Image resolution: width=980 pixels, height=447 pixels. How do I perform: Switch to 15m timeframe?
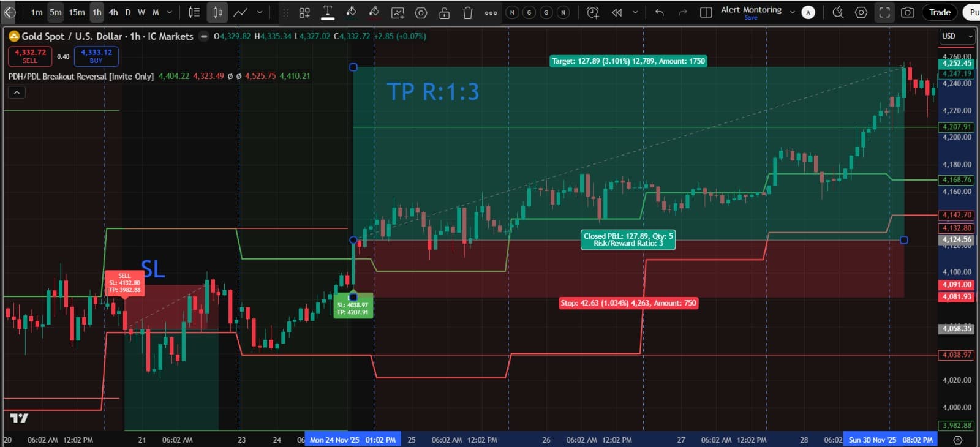(x=77, y=12)
